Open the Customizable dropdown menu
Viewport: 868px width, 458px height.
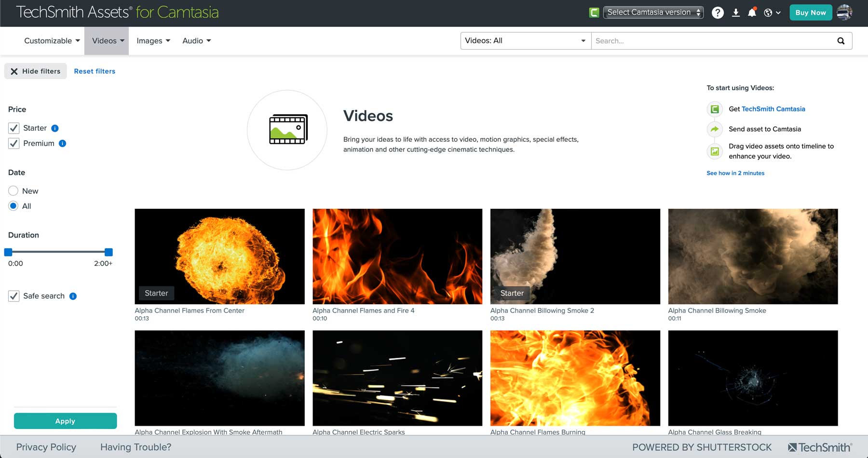tap(51, 40)
